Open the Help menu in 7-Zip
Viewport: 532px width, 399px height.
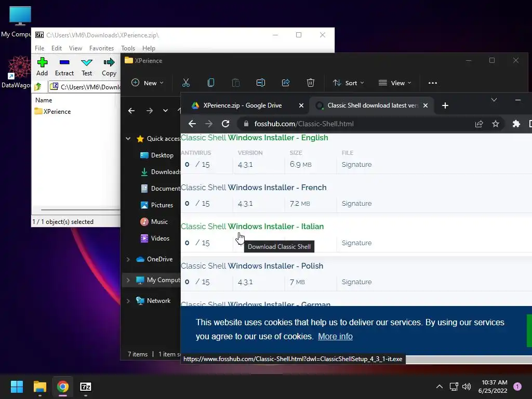[149, 48]
